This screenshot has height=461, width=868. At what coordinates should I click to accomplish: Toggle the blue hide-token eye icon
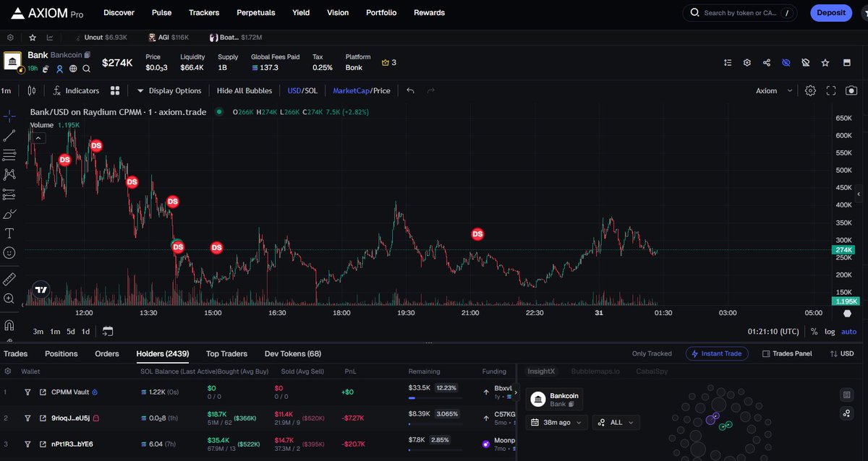786,63
